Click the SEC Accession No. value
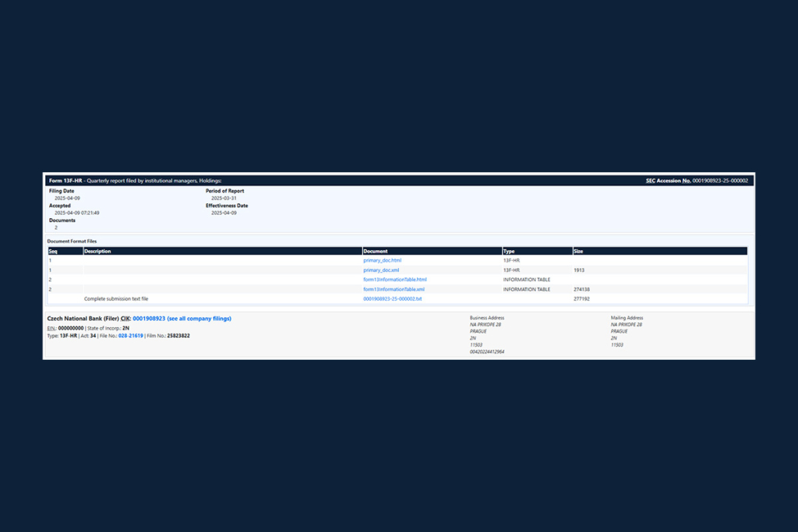This screenshot has height=532, width=798. click(x=719, y=181)
